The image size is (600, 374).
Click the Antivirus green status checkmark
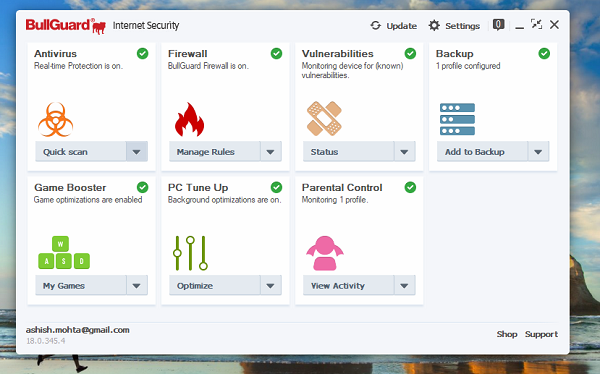click(x=143, y=54)
